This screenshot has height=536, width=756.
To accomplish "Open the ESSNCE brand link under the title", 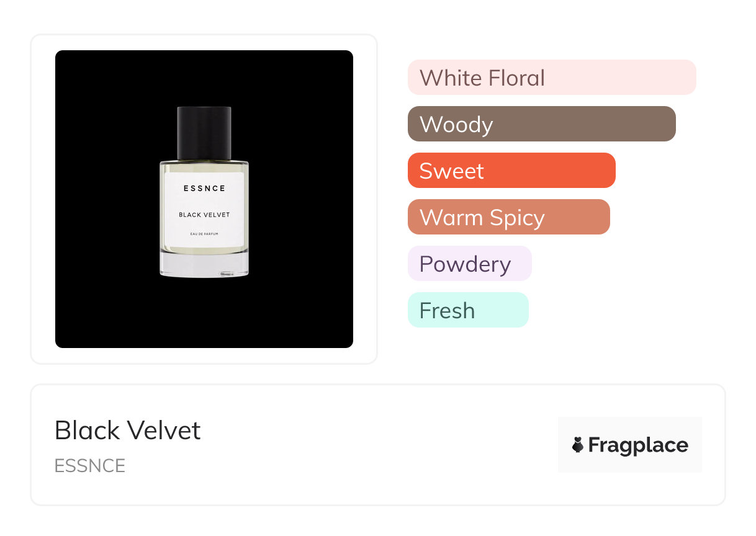I will point(90,465).
